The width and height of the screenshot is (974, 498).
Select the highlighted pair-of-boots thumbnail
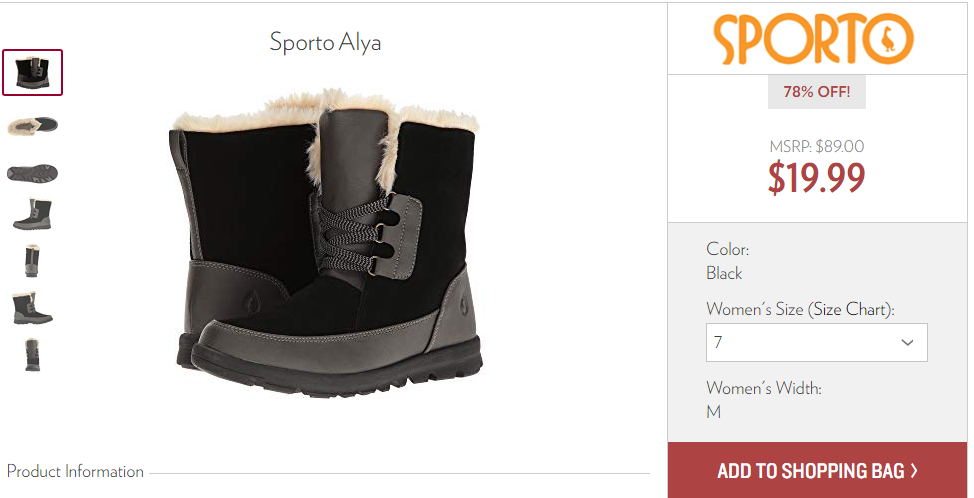tap(32, 73)
